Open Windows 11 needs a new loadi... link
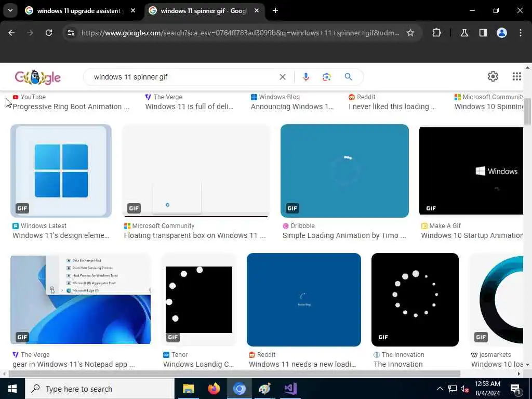Screen dimensions: 532x399 tap(302, 364)
